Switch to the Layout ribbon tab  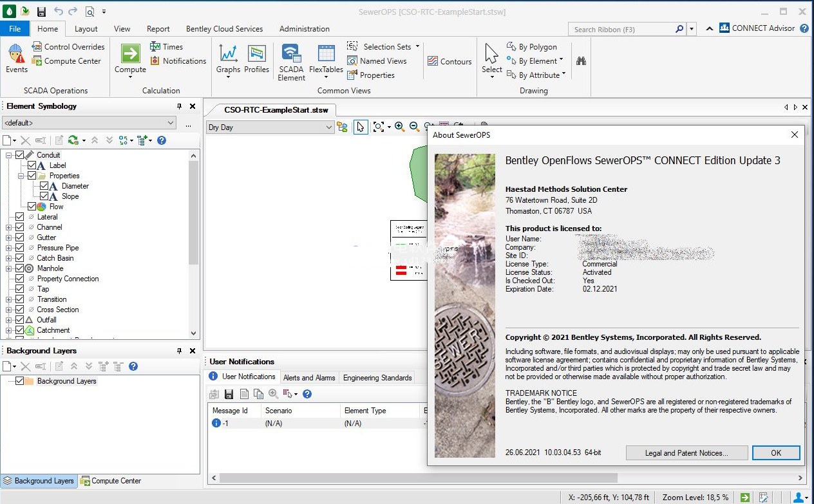(x=86, y=29)
